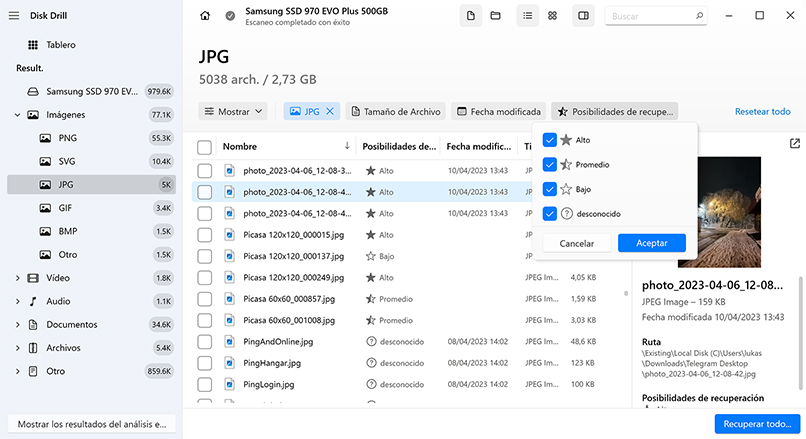The image size is (806, 439).
Task: Click the GIF image icon in sidebar
Action: click(x=45, y=208)
